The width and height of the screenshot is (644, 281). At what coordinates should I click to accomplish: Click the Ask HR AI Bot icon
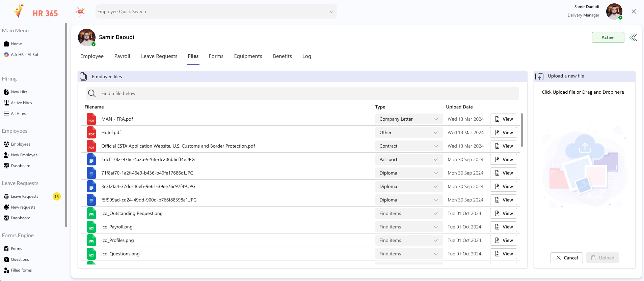[6, 55]
